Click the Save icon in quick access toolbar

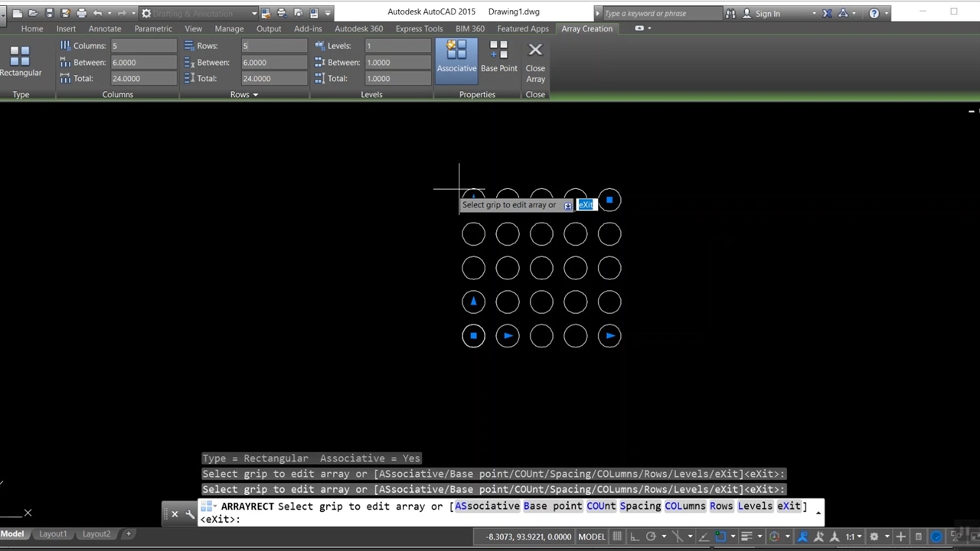click(x=50, y=13)
